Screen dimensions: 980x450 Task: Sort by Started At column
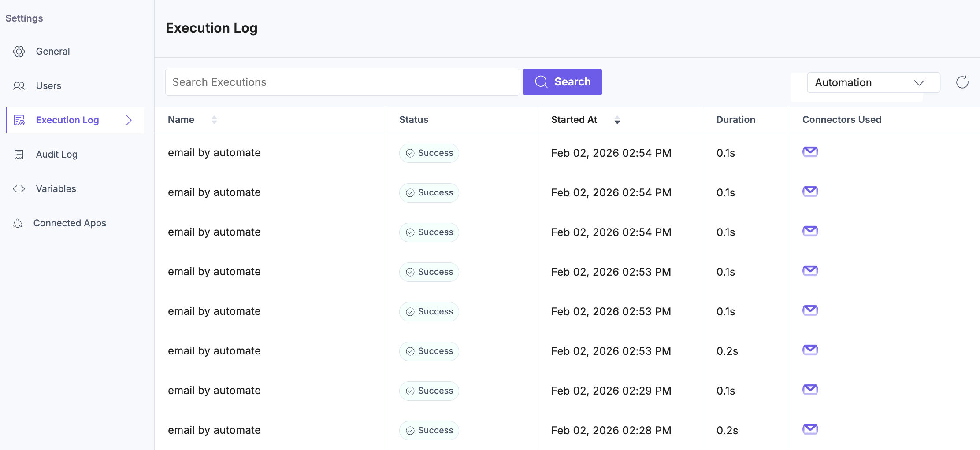pos(617,120)
